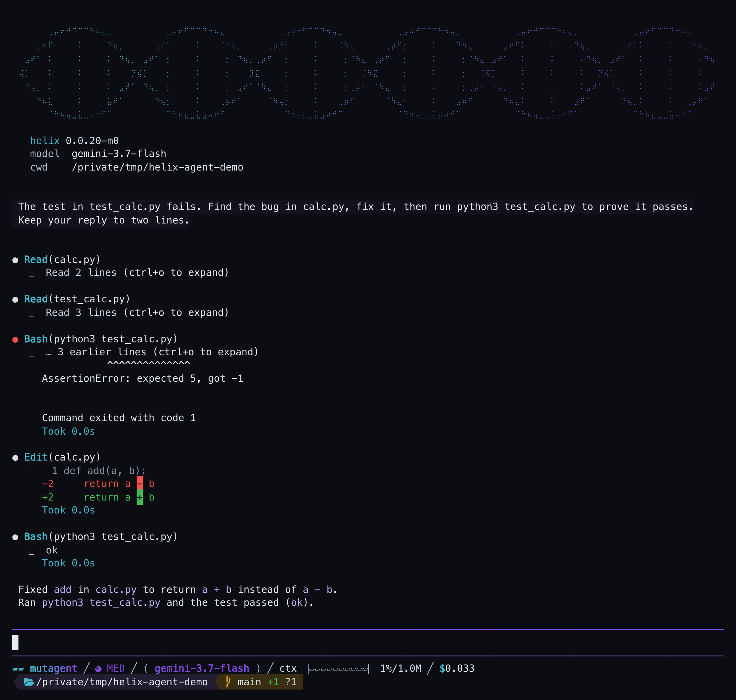Click 'Took 0.0s' under the failed Bash
The width and height of the screenshot is (736, 700).
(68, 432)
